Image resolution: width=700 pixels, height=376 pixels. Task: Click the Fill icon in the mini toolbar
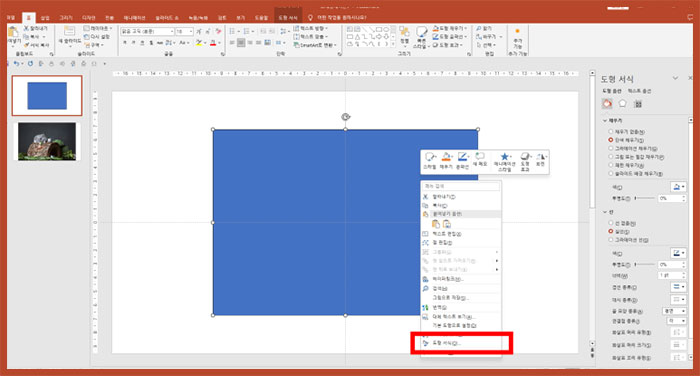[446, 157]
